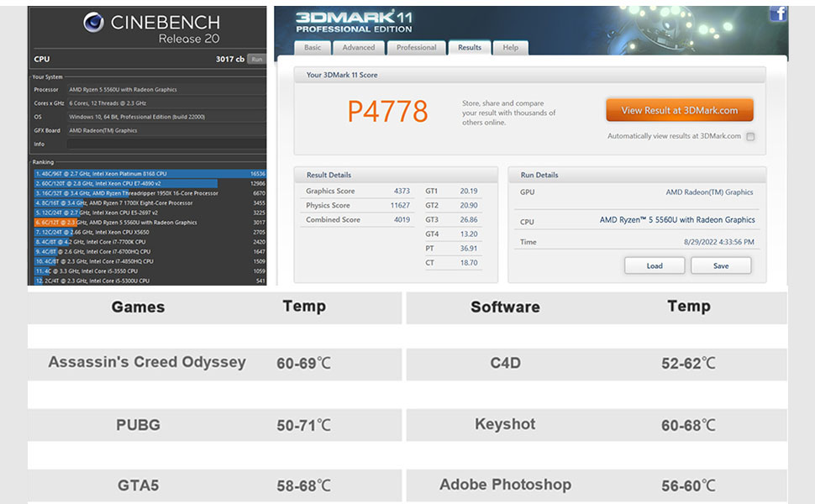
Task: Click the 60-69℃ temperature value
Action: pyautogui.click(x=303, y=363)
